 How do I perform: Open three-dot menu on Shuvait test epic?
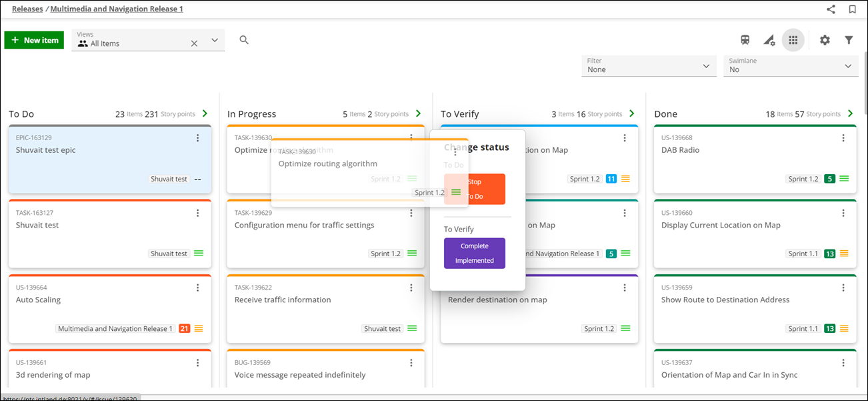point(197,138)
